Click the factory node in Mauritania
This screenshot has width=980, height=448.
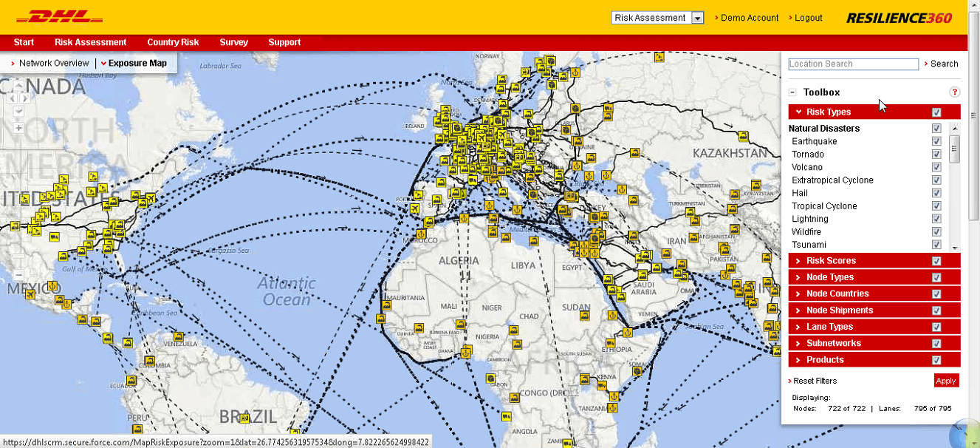point(386,305)
